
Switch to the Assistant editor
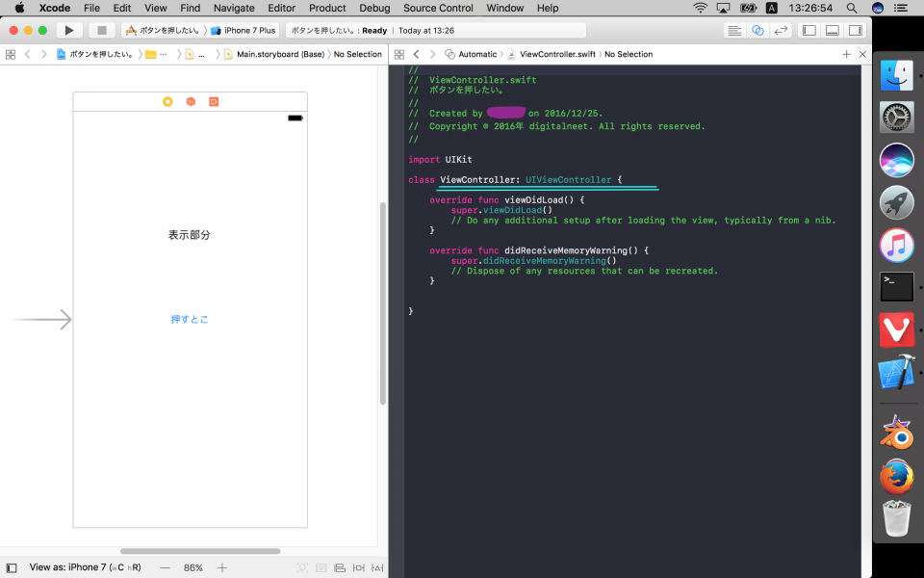coord(757,30)
